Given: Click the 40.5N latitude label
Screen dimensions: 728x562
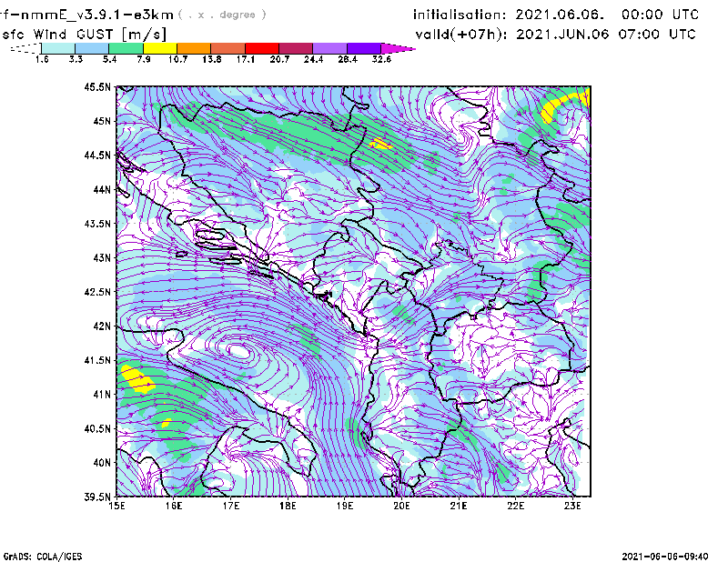Looking at the screenshot, I should coord(97,428).
